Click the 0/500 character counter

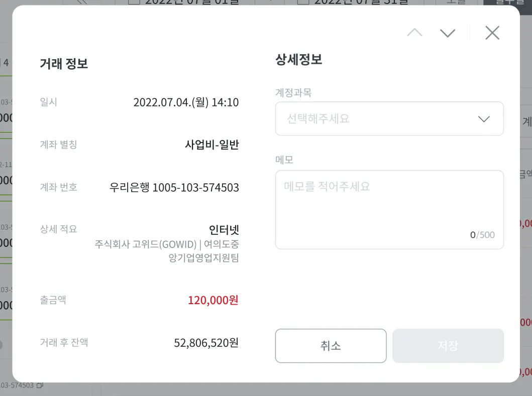[x=482, y=235]
